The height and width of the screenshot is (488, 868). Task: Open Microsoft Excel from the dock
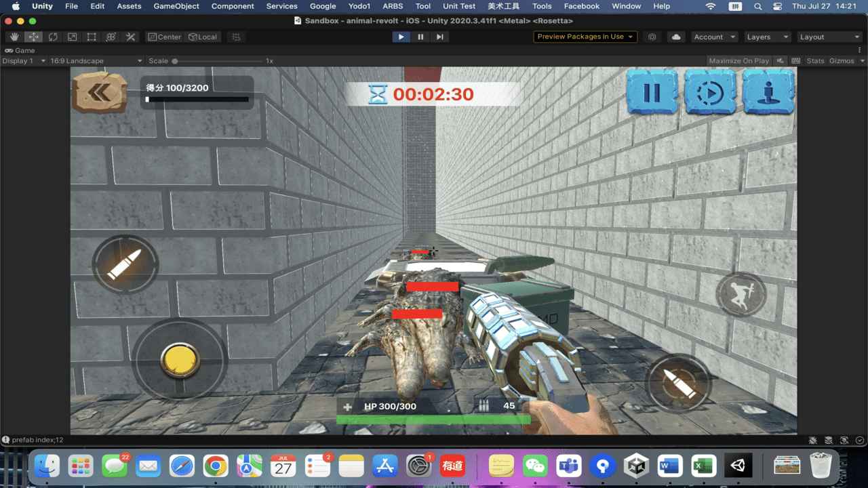(704, 466)
